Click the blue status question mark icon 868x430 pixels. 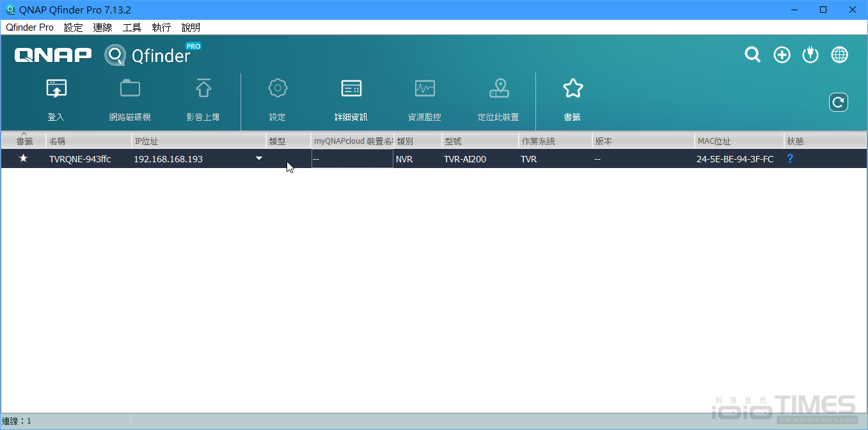[x=790, y=158]
